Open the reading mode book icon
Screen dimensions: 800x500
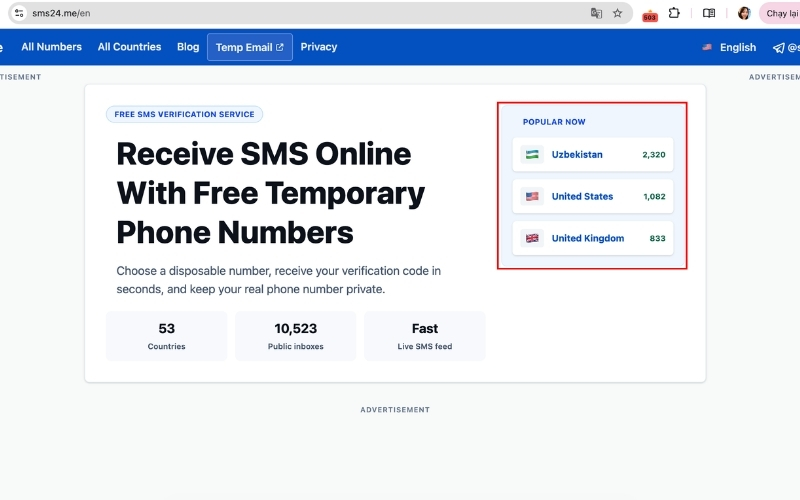point(709,13)
